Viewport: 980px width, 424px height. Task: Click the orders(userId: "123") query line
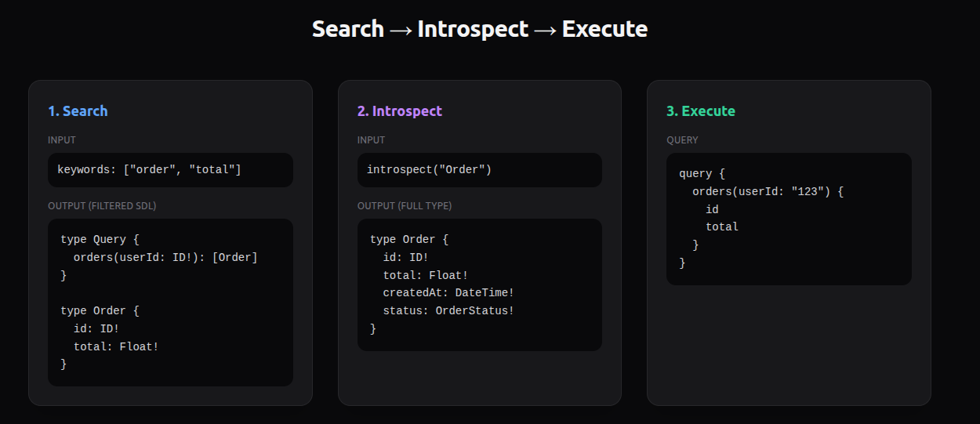[x=768, y=192]
